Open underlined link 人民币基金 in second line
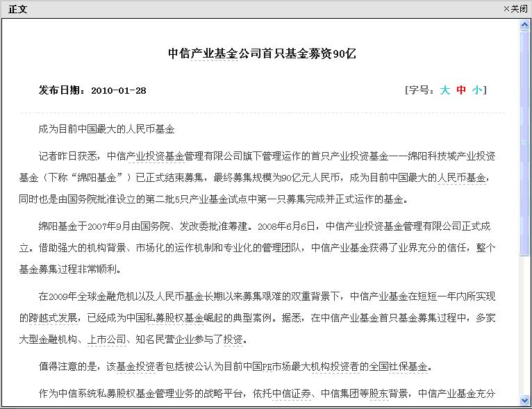The image size is (532, 409). (462, 178)
